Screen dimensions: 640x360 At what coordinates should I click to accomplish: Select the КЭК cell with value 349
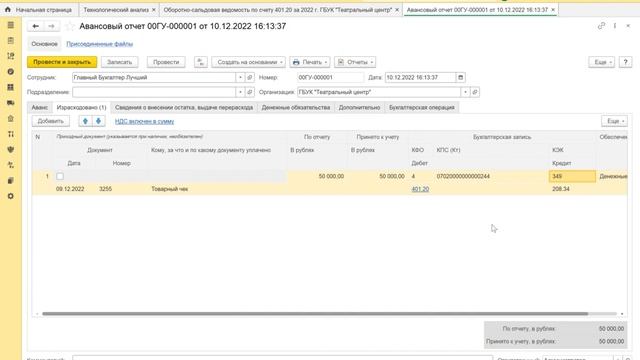pos(572,176)
